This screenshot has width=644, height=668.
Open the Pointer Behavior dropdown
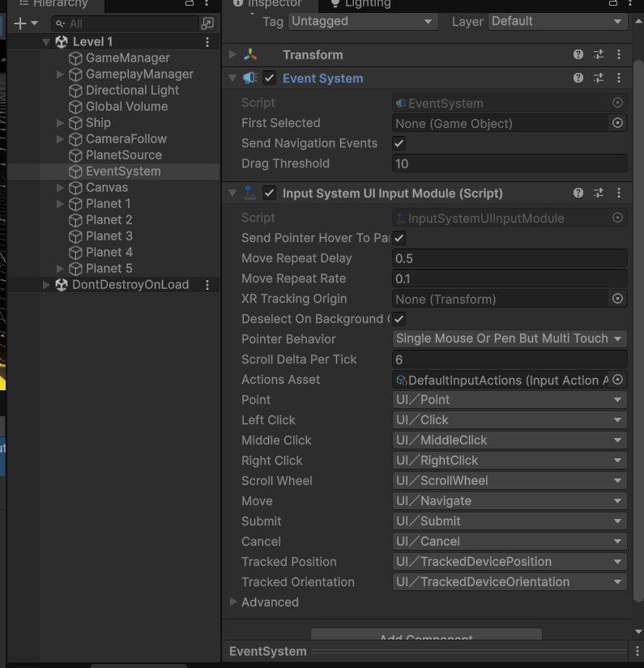pos(510,339)
